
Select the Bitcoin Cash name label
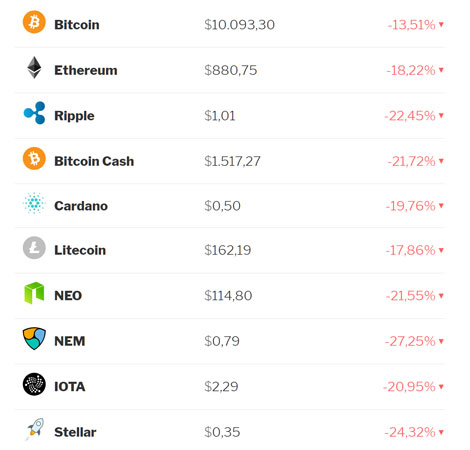tap(94, 161)
